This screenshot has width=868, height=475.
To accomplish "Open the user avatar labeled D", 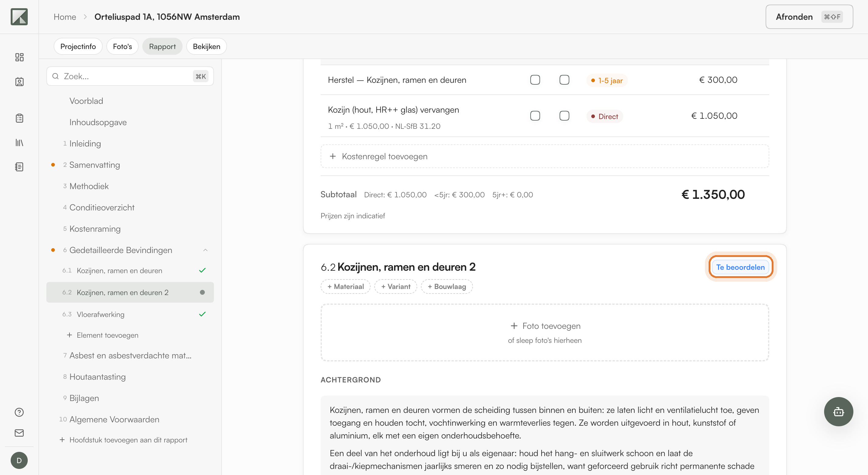I will coord(19,460).
